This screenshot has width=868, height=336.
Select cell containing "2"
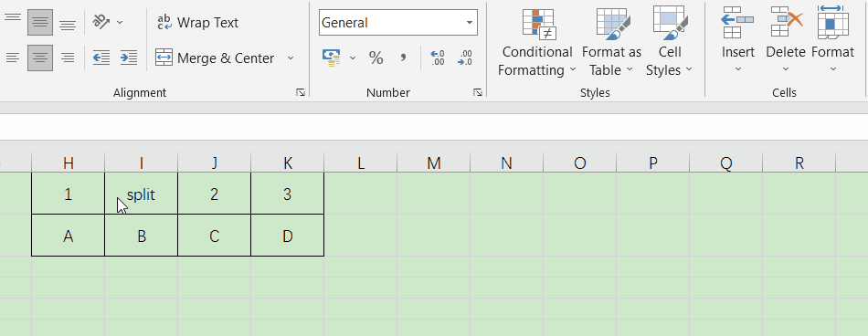pyautogui.click(x=214, y=194)
